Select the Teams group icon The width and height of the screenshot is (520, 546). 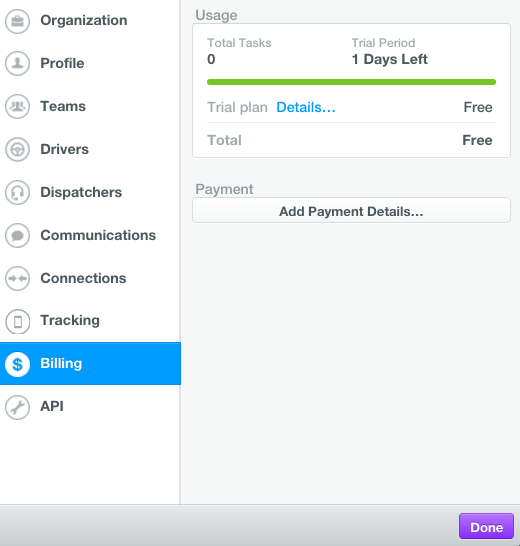pos(17,106)
